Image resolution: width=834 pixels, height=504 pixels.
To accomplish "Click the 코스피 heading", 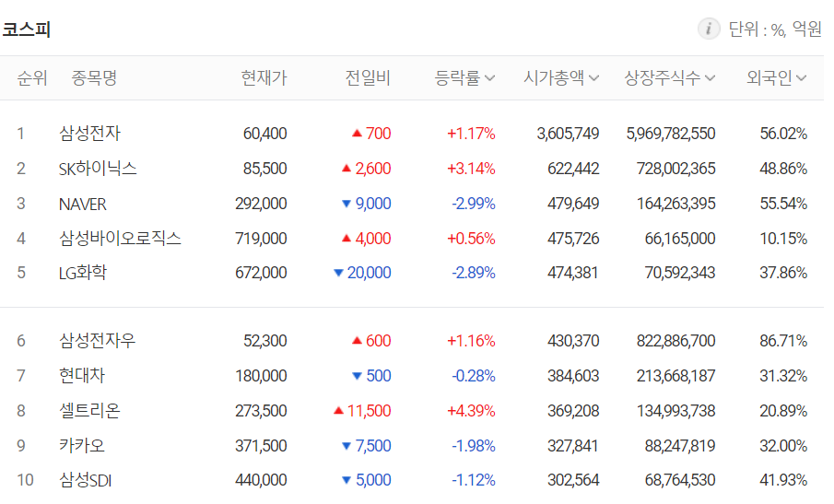I will [x=26, y=29].
